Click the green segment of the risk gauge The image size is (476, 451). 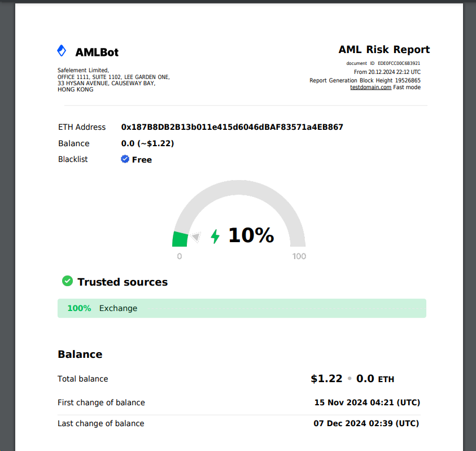point(180,239)
